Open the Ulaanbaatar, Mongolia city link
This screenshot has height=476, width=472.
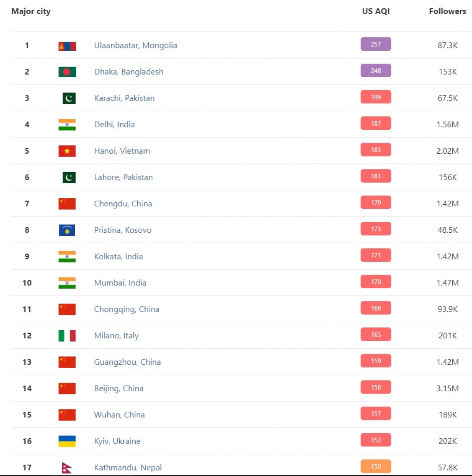(x=135, y=45)
